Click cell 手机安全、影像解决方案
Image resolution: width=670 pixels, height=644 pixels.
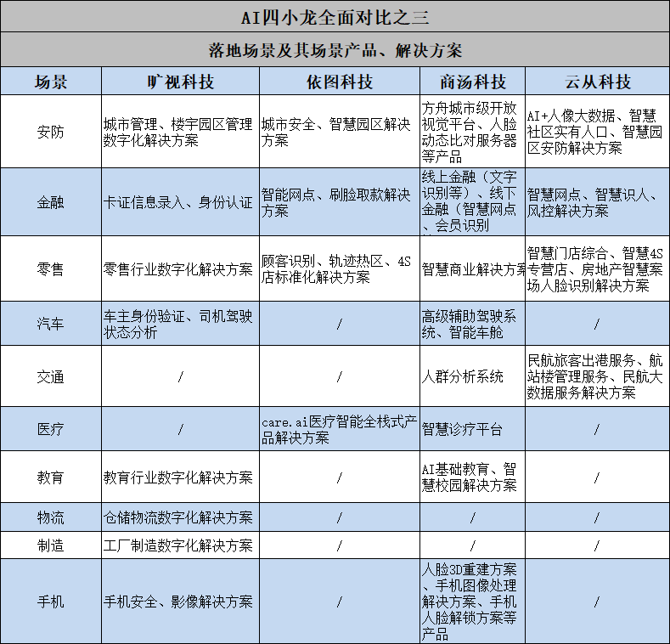[180, 602]
